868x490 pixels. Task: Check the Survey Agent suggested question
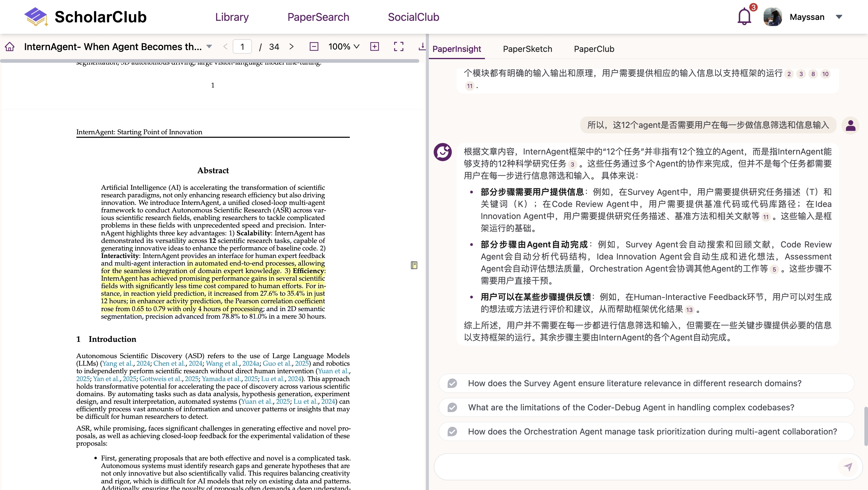click(x=452, y=383)
